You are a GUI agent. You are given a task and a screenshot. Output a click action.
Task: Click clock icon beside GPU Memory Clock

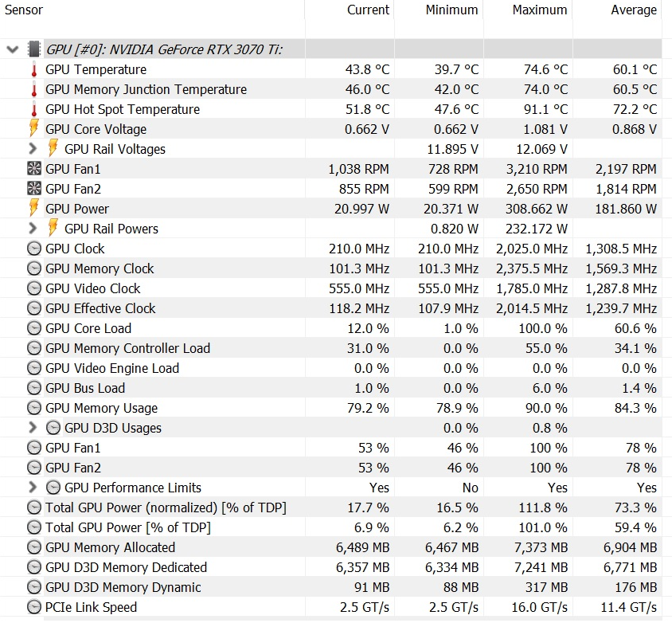[x=34, y=268]
